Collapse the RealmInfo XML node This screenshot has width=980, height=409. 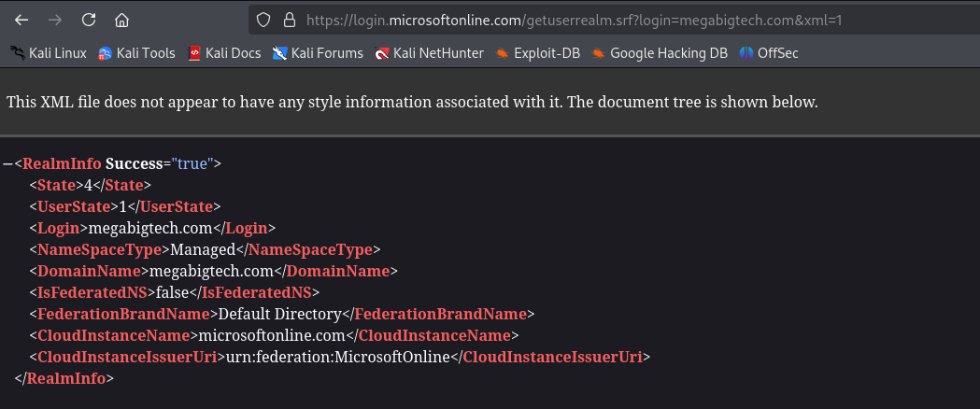pyautogui.click(x=8, y=164)
